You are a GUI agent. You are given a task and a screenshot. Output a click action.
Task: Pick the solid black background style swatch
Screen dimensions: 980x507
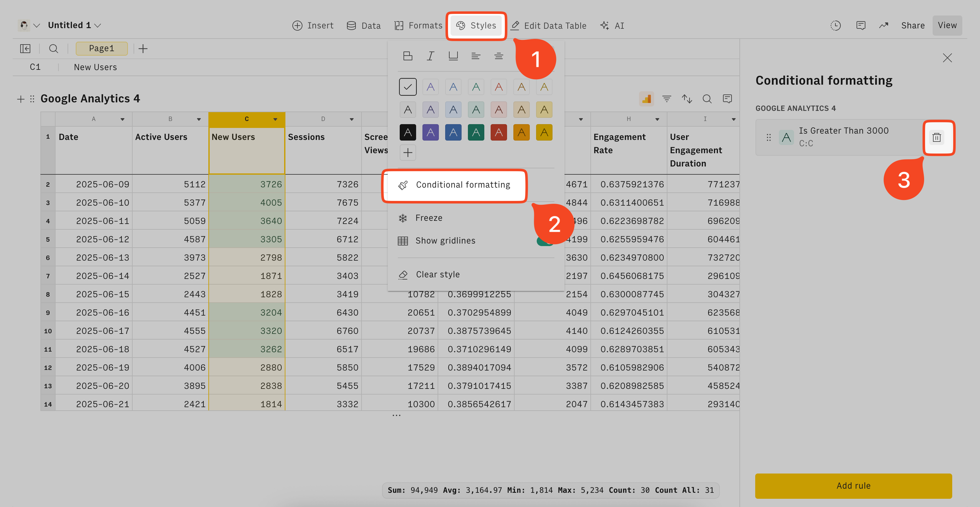pos(408,133)
